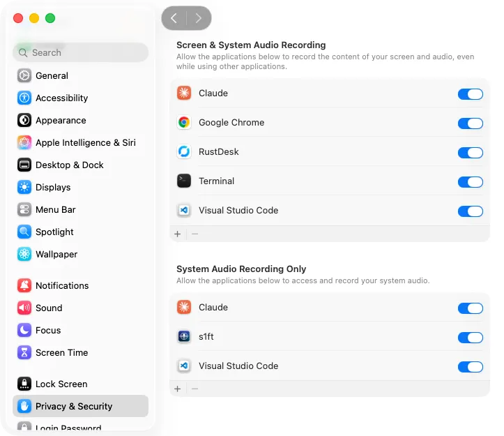Select the Google Chrome row label
Image resolution: width=504 pixels, height=436 pixels.
[231, 122]
